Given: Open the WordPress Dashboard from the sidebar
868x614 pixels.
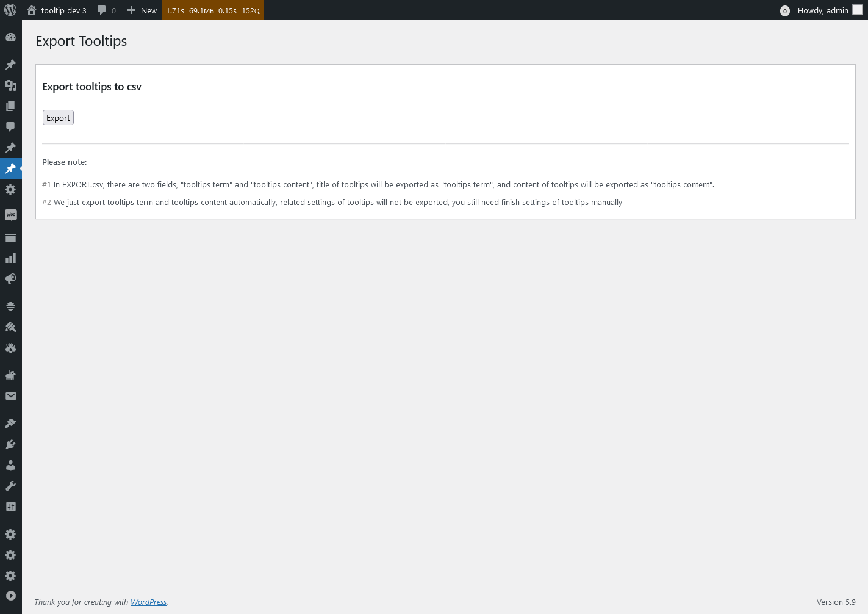Looking at the screenshot, I should 10,37.
